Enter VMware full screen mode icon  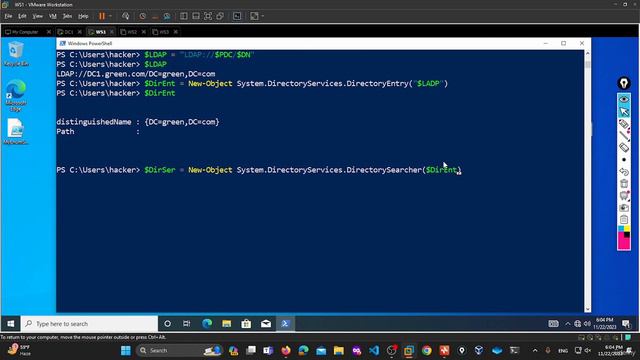[x=208, y=16]
